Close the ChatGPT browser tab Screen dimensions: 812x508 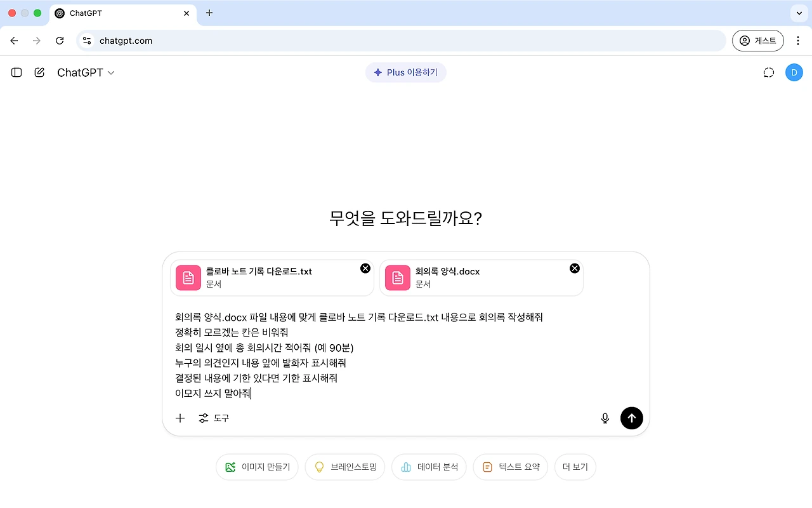pos(185,13)
